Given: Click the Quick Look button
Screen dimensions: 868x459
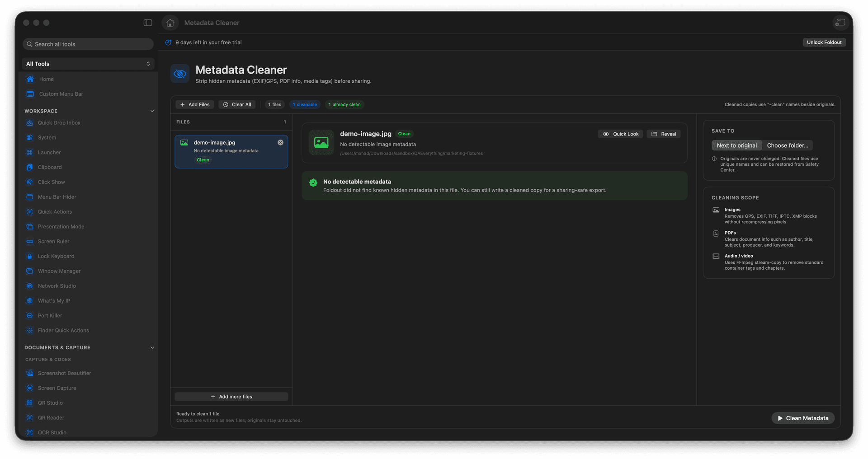Looking at the screenshot, I should 621,134.
